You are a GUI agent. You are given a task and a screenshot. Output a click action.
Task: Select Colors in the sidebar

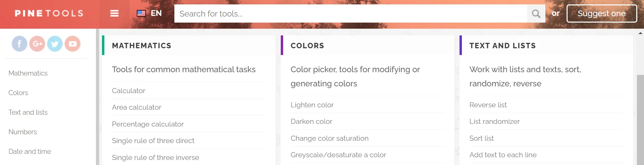tap(18, 93)
